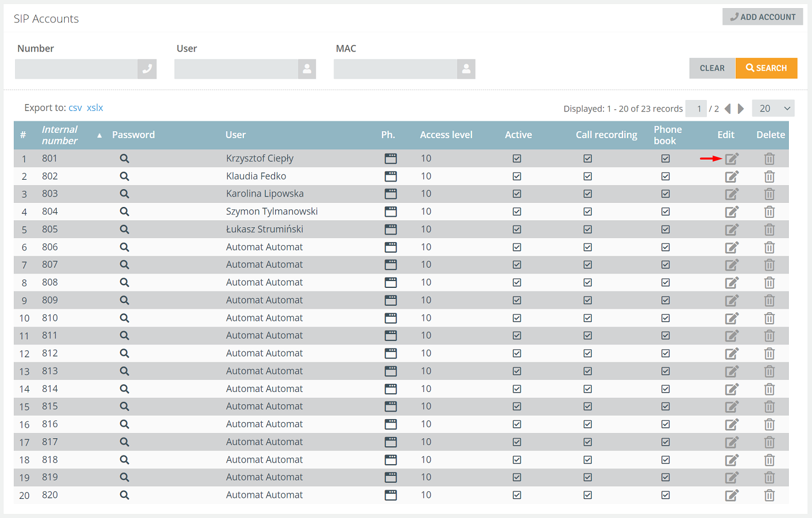812x518 pixels.
Task: Go to next page arrow
Action: tap(741, 109)
